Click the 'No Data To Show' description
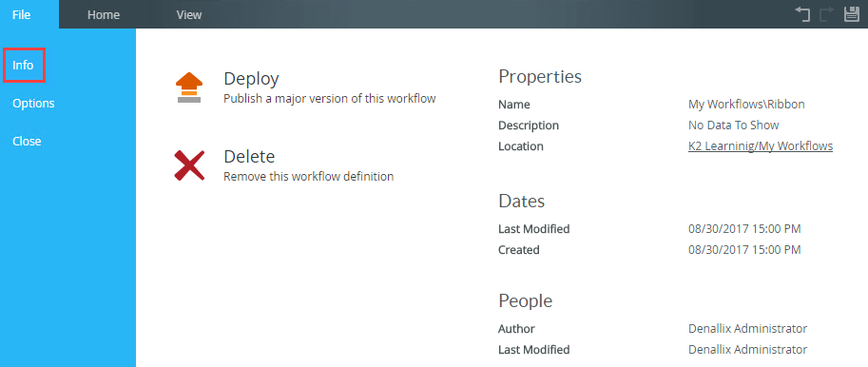 [734, 126]
